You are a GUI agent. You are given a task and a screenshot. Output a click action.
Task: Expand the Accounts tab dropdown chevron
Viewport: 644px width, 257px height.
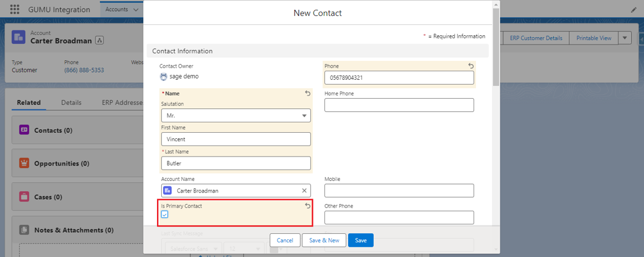click(x=136, y=10)
